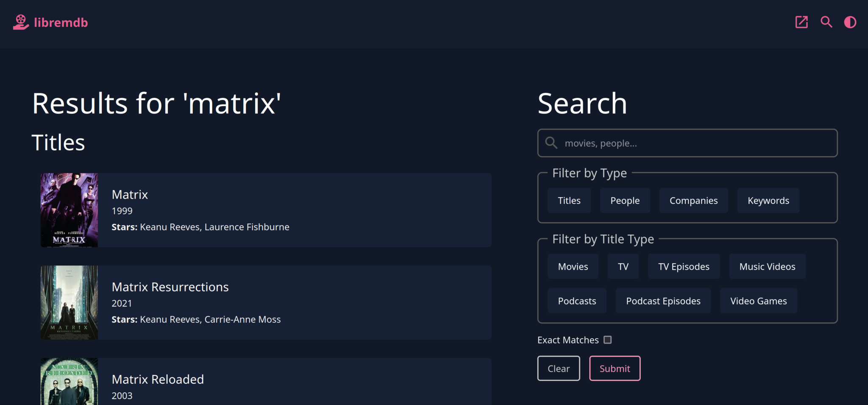
Task: Select the Keywords filter chip
Action: point(768,201)
